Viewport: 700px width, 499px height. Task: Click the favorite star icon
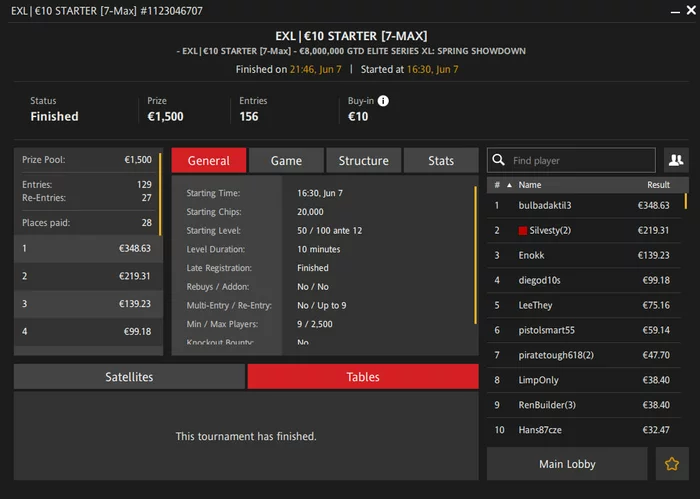click(x=672, y=464)
